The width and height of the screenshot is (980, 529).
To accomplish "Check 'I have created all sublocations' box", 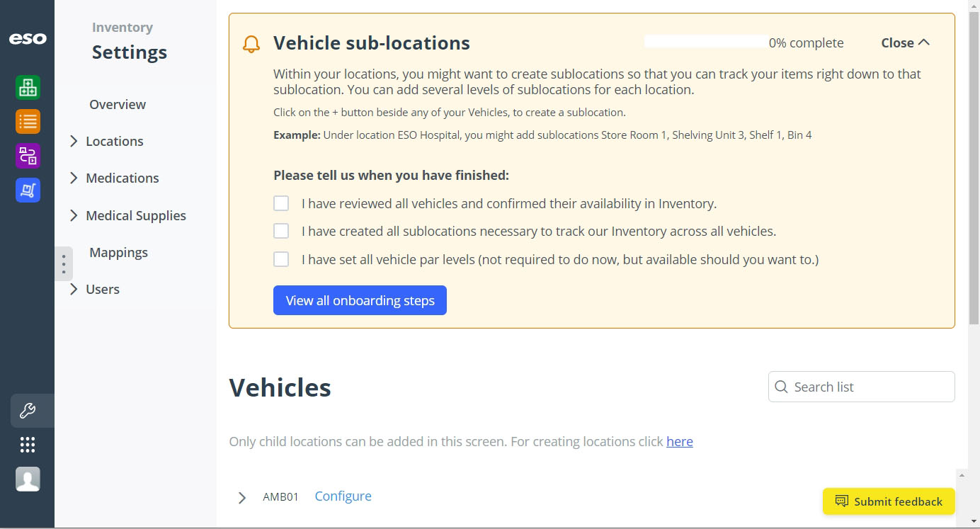I will click(x=281, y=232).
